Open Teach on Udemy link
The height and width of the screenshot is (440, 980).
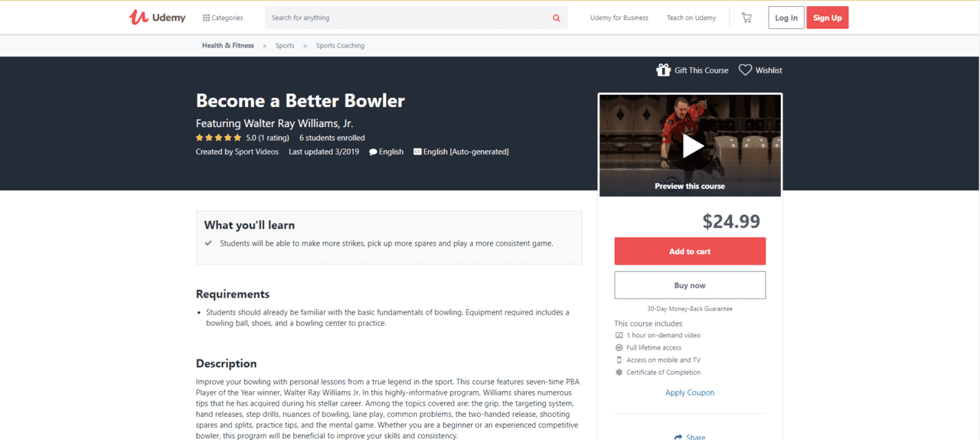point(691,18)
